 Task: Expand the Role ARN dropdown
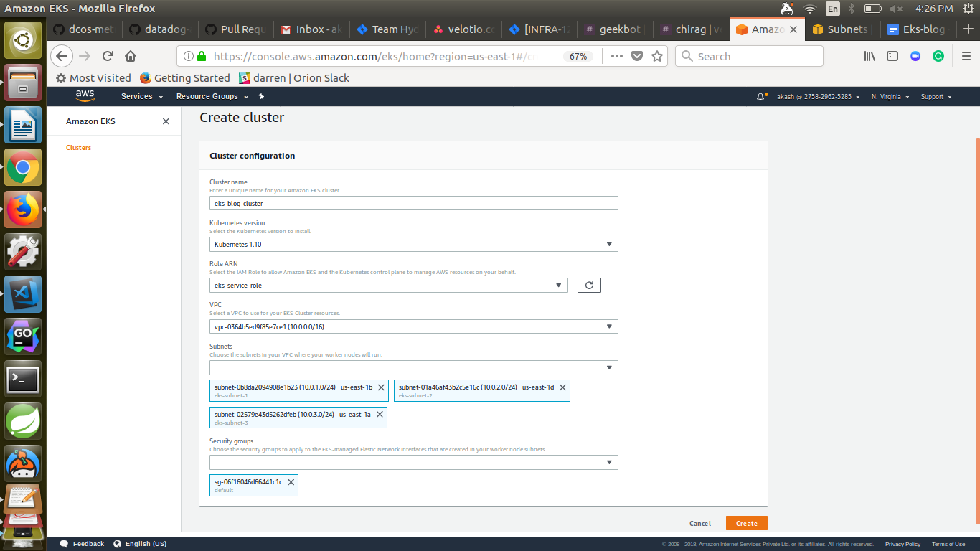[388, 286]
